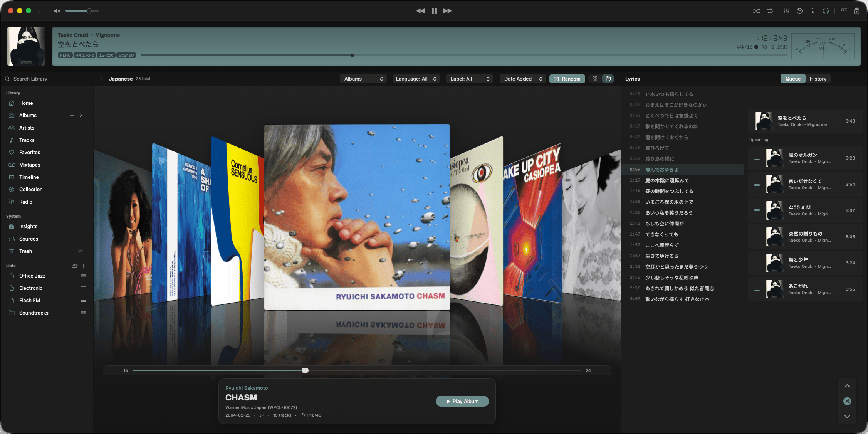
Task: Switch to the Queue tab
Action: point(793,79)
